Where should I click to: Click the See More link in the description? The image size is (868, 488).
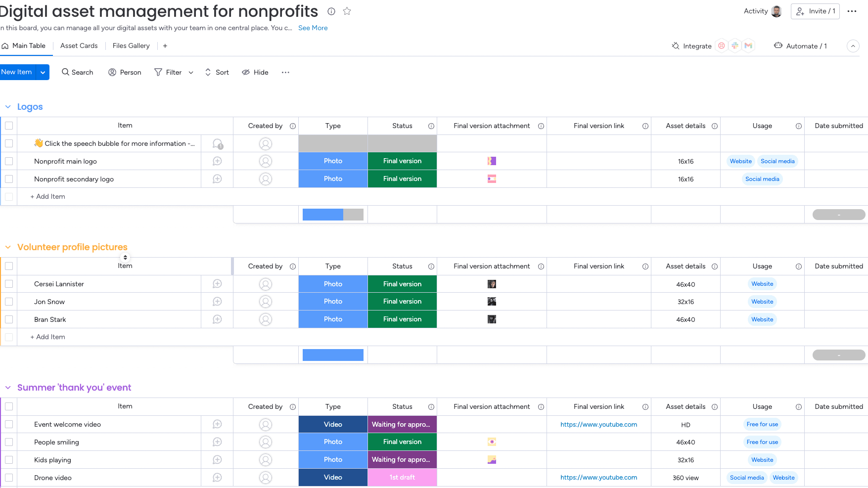point(313,28)
